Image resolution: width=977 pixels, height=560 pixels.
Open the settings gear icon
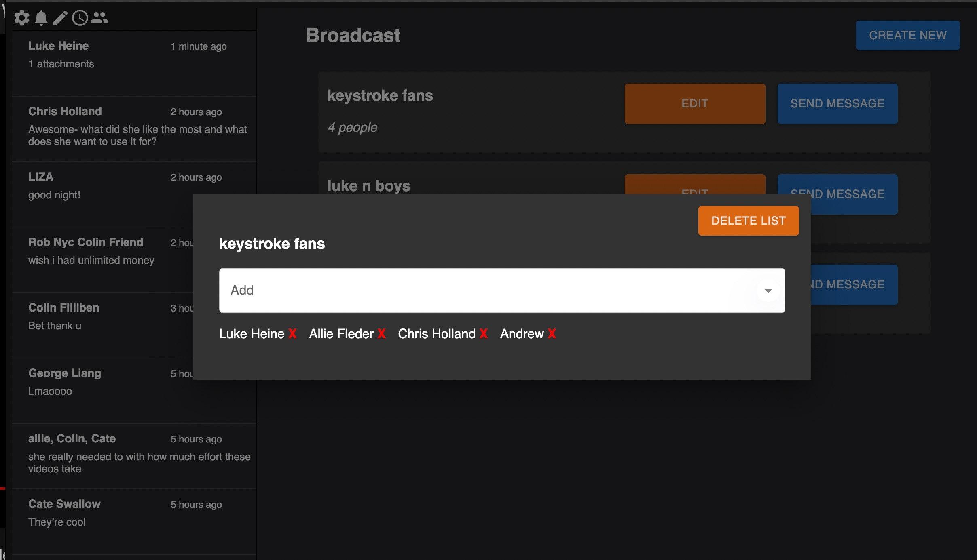[22, 18]
